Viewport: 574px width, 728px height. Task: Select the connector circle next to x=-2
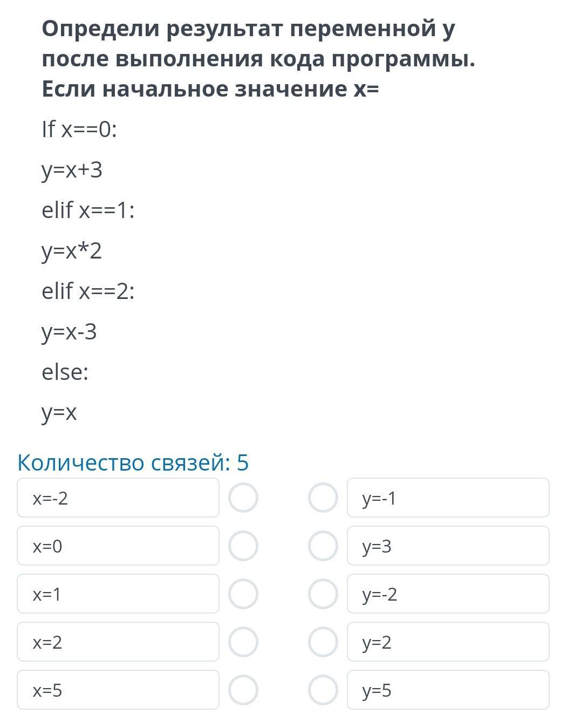pyautogui.click(x=243, y=498)
